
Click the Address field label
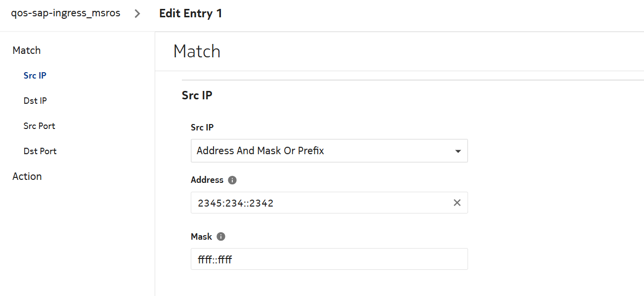tap(207, 180)
